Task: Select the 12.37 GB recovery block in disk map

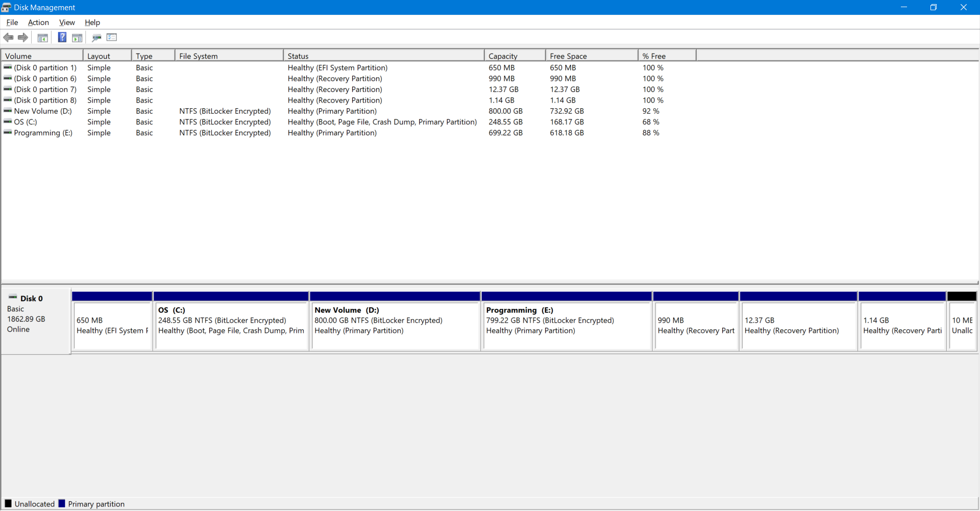Action: tap(798, 321)
